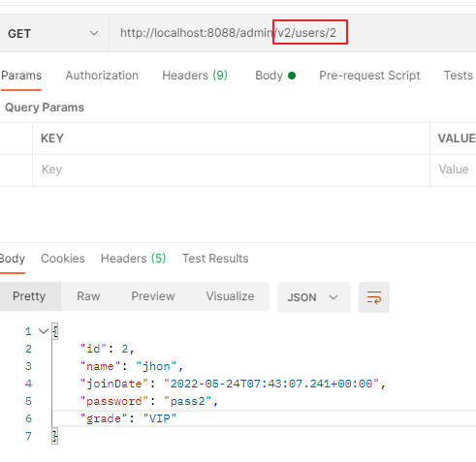Open the Pre-request Script tab
Screen dimensions: 476x462
click(x=369, y=76)
